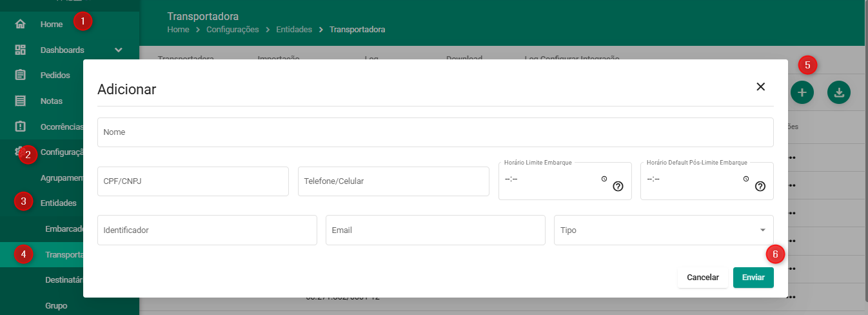Open the Tipo dropdown
868x315 pixels.
point(663,230)
